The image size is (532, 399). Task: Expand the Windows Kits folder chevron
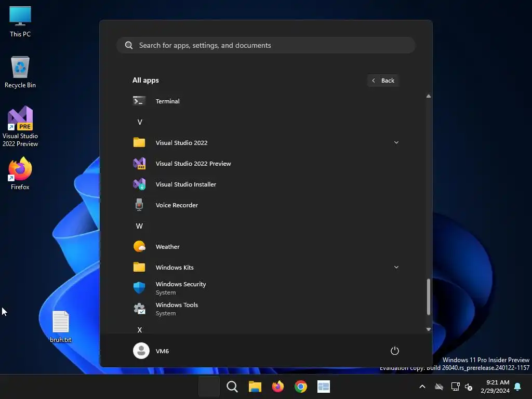(x=396, y=268)
